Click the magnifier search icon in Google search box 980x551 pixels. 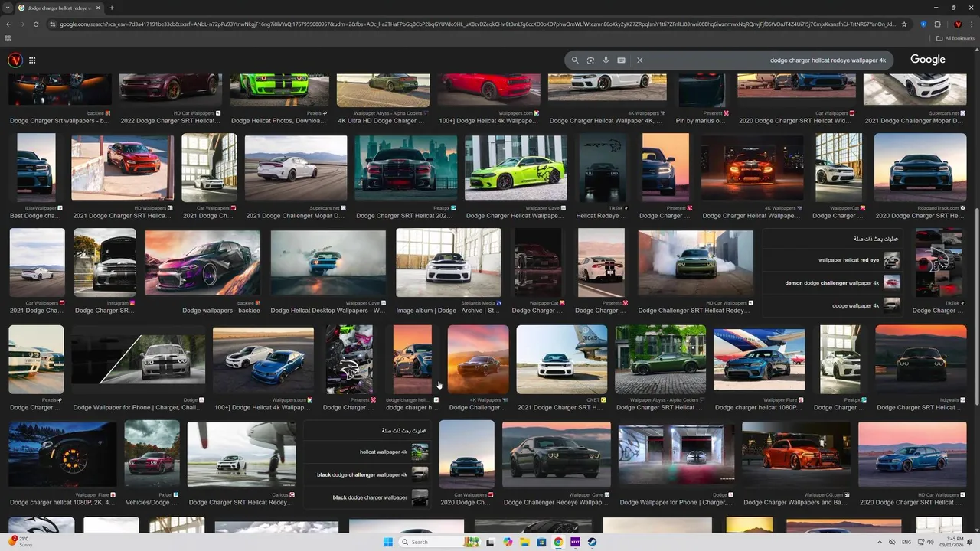tap(575, 60)
